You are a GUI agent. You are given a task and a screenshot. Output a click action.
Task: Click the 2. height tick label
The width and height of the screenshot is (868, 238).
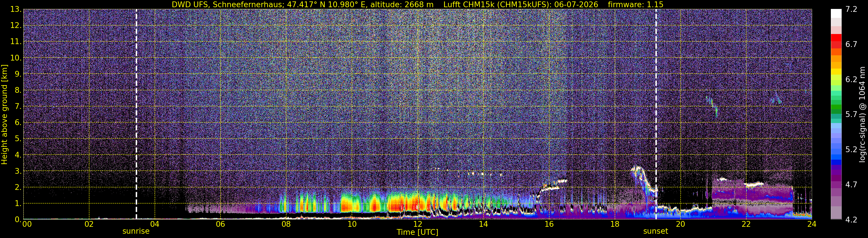coord(18,188)
